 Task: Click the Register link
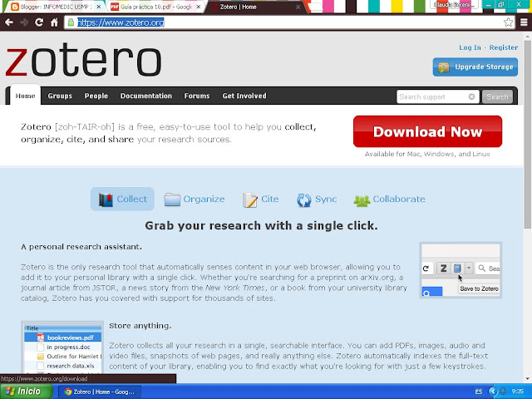504,47
